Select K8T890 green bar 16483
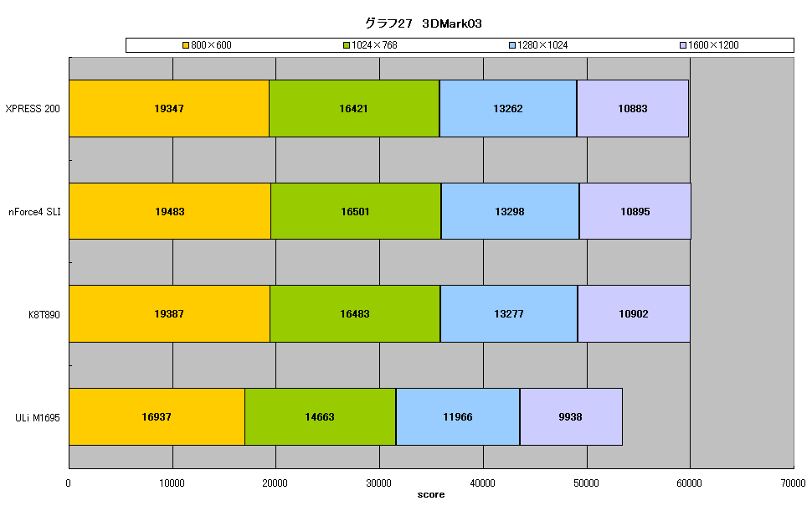812x506 pixels. (x=355, y=313)
